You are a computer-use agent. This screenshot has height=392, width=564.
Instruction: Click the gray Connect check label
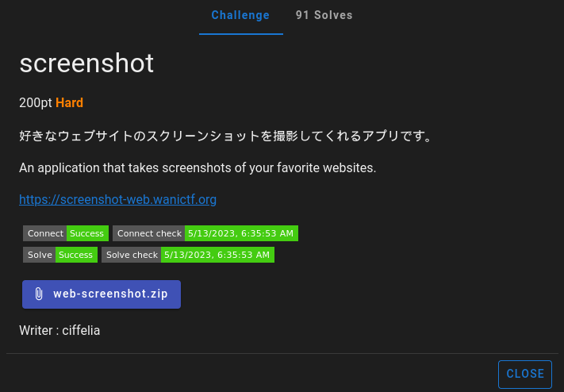[x=149, y=233]
